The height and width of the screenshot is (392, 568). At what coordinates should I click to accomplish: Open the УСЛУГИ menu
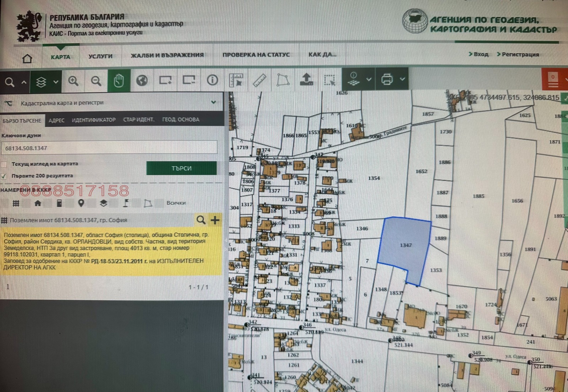100,55
